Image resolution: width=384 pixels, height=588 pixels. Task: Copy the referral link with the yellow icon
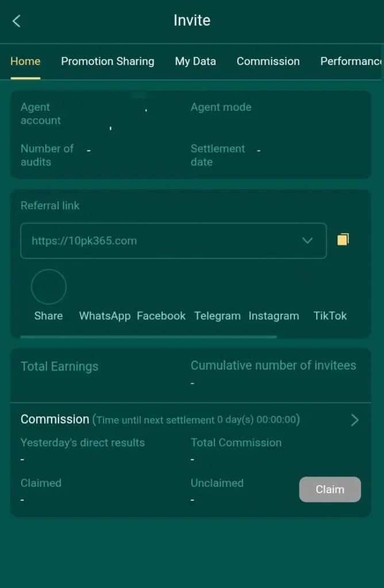tap(343, 239)
